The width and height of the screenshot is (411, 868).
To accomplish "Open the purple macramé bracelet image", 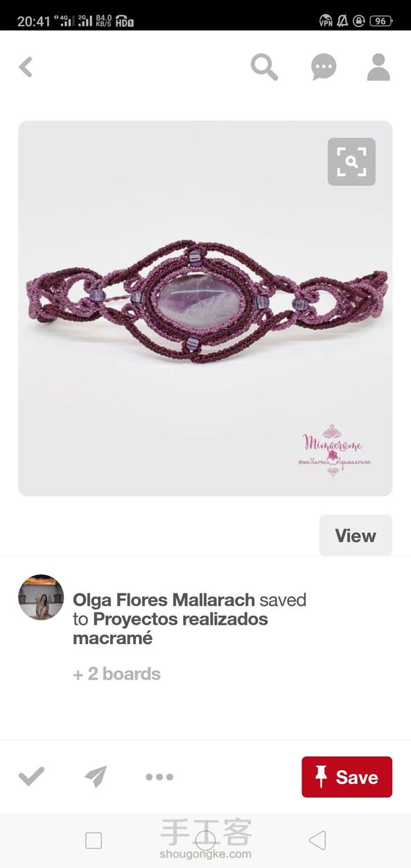I will (x=205, y=309).
